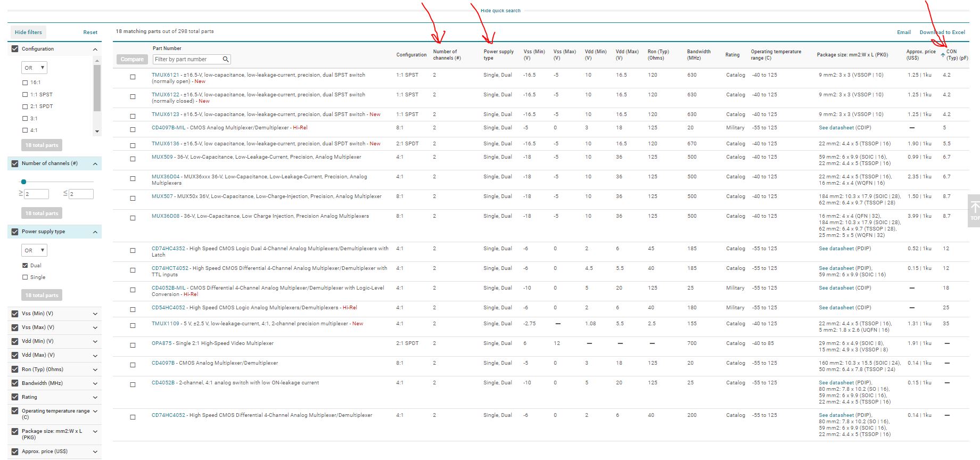Tick the 1:1 SPST configuration option
This screenshot has width=980, height=460.
click(25, 95)
